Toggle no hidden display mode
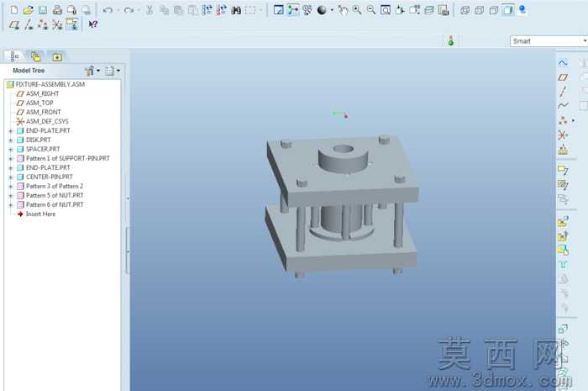Viewport: 588px width, 391px height. pos(494,10)
